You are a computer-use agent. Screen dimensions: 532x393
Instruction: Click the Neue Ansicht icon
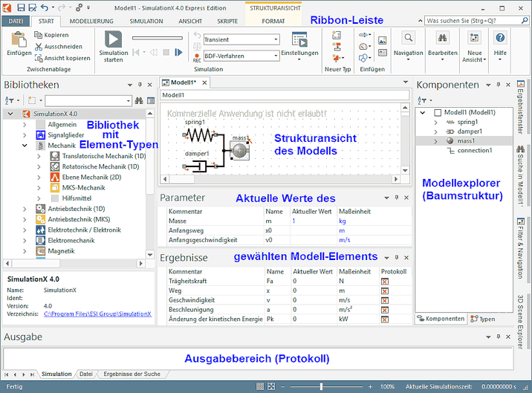tap(474, 39)
